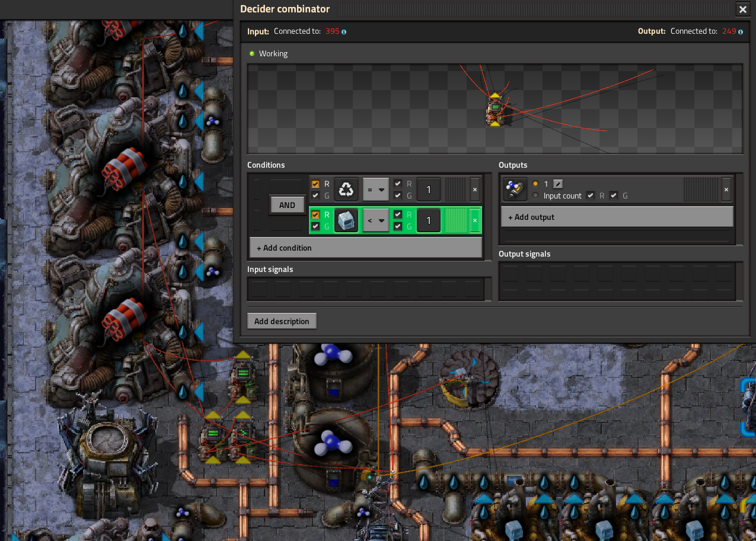
Task: Click the Add description button
Action: pyautogui.click(x=282, y=321)
